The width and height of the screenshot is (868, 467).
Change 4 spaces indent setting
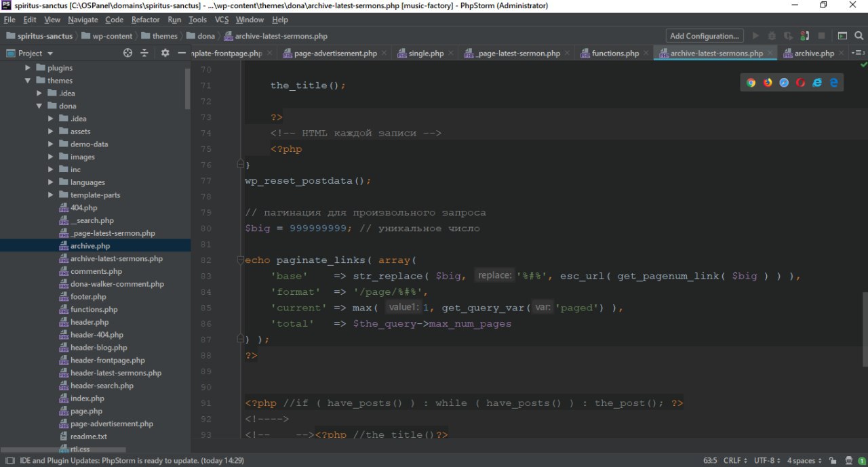click(x=803, y=460)
